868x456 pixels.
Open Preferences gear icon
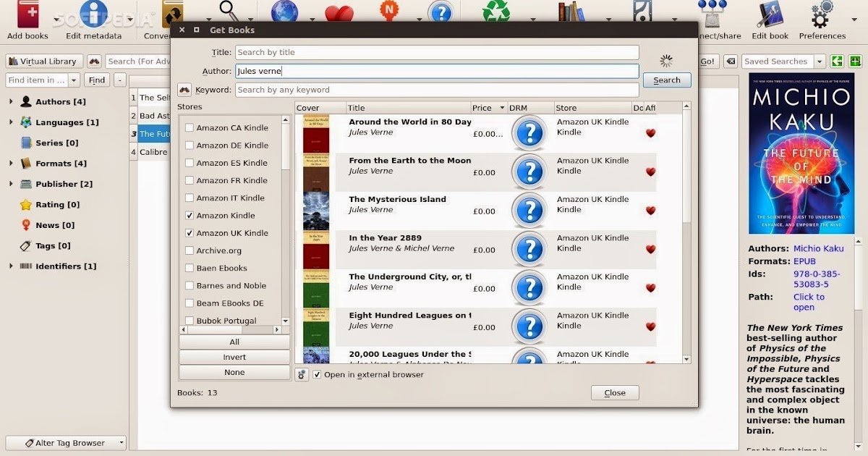(x=822, y=14)
